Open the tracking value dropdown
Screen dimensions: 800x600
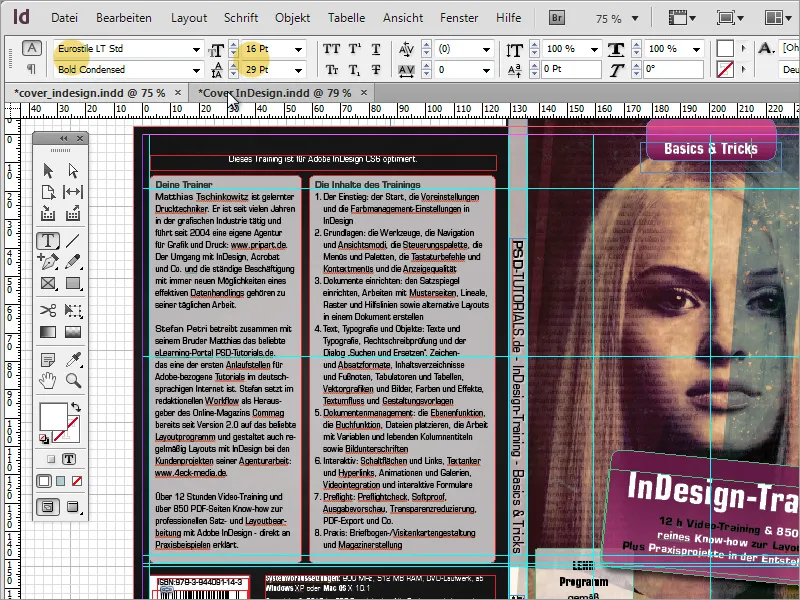pyautogui.click(x=486, y=70)
